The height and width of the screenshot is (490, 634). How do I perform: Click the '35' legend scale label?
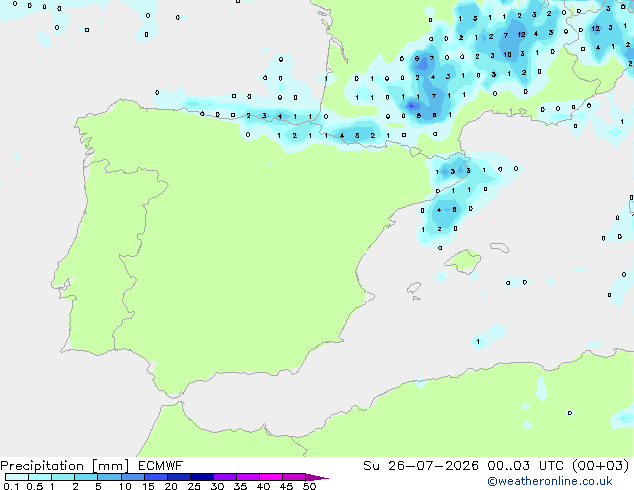(240, 486)
